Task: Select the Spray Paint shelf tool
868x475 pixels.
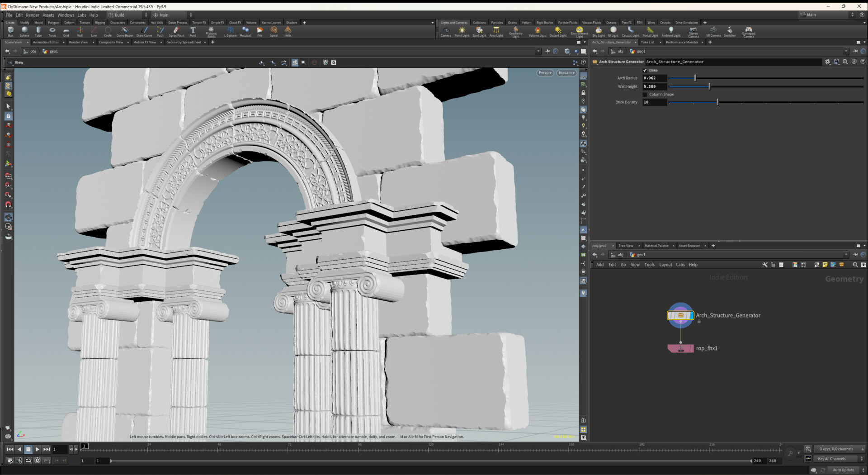Action: pyautogui.click(x=176, y=31)
